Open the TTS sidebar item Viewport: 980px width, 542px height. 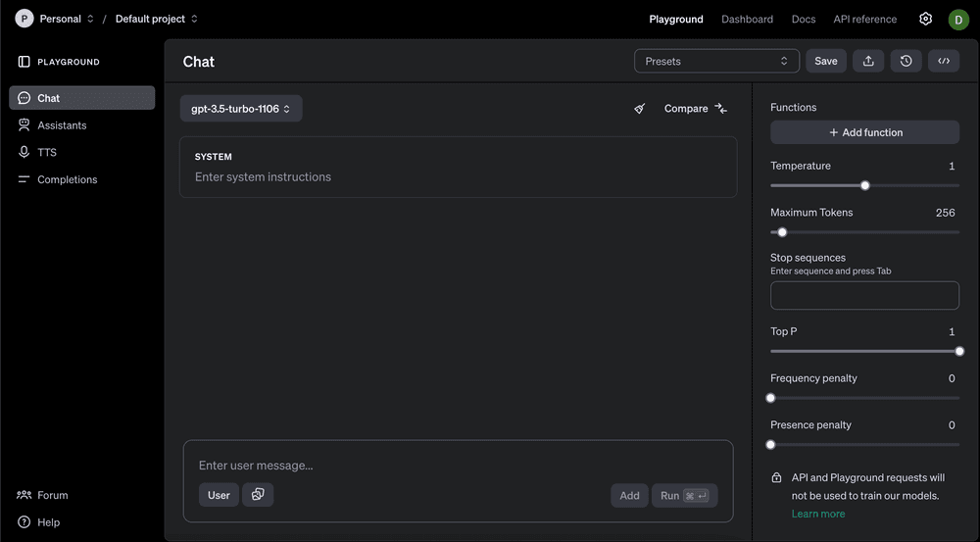(47, 152)
